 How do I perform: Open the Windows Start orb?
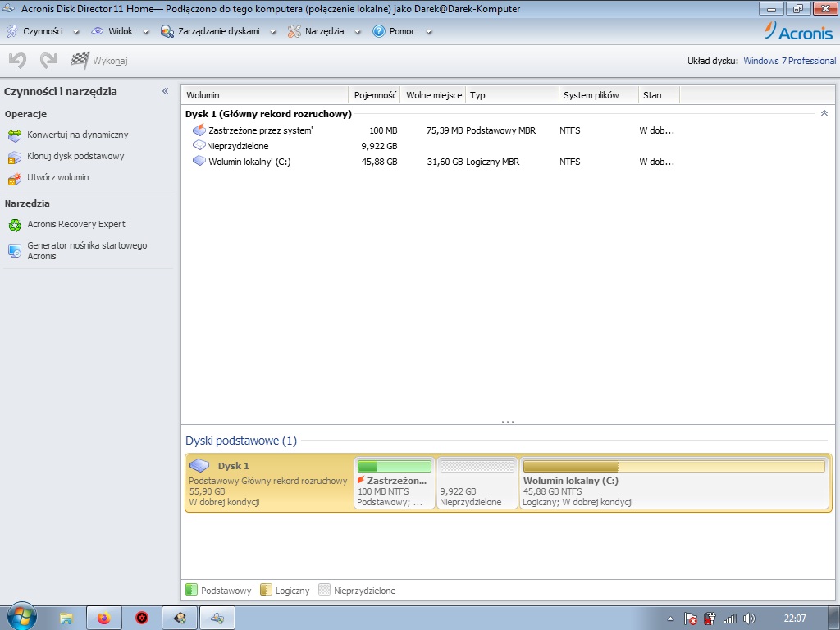click(x=21, y=617)
